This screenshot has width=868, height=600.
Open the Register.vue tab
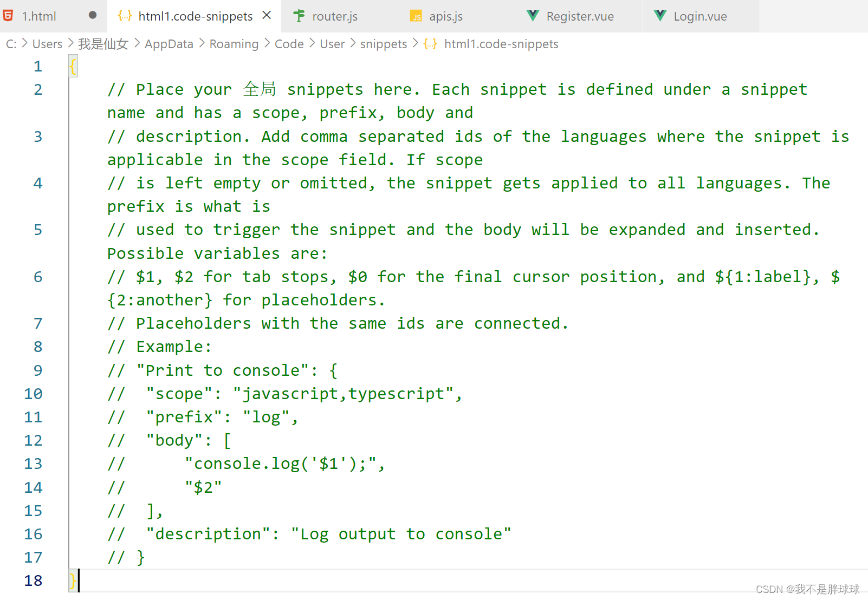pyautogui.click(x=579, y=16)
